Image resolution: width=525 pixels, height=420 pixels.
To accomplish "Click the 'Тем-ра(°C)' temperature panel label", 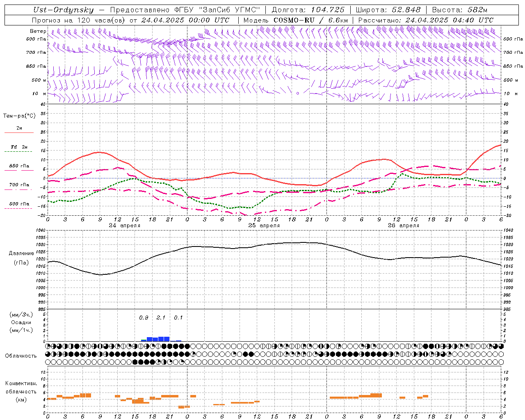I will coord(19,116).
